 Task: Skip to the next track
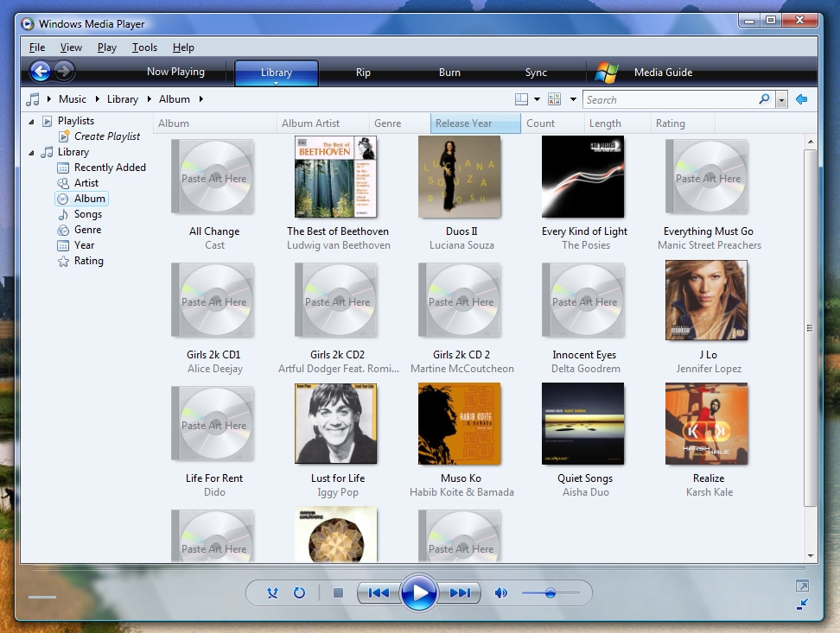click(460, 593)
